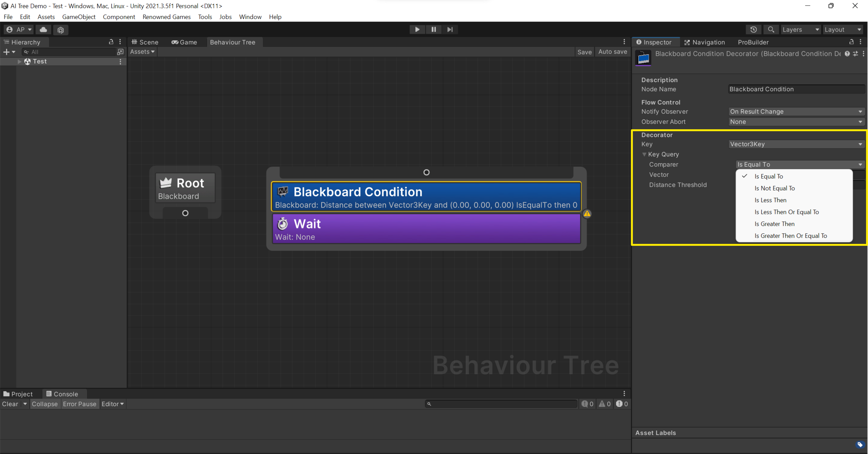Collapse the Key Query foldout
Screen dimensions: 868x454
pyautogui.click(x=644, y=155)
